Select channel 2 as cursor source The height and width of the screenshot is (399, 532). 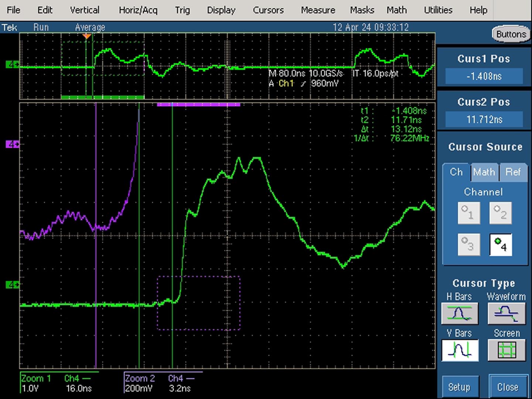(x=501, y=213)
